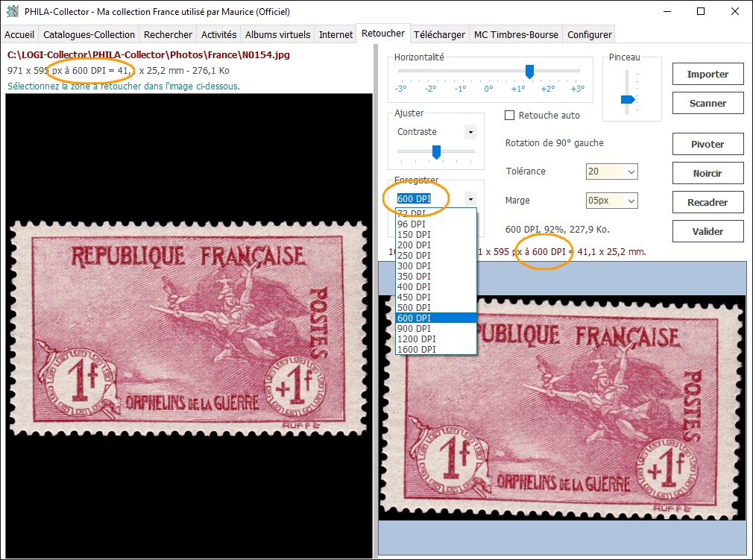The height and width of the screenshot is (560, 753).
Task: Open the Télécharger tab
Action: pos(439,34)
